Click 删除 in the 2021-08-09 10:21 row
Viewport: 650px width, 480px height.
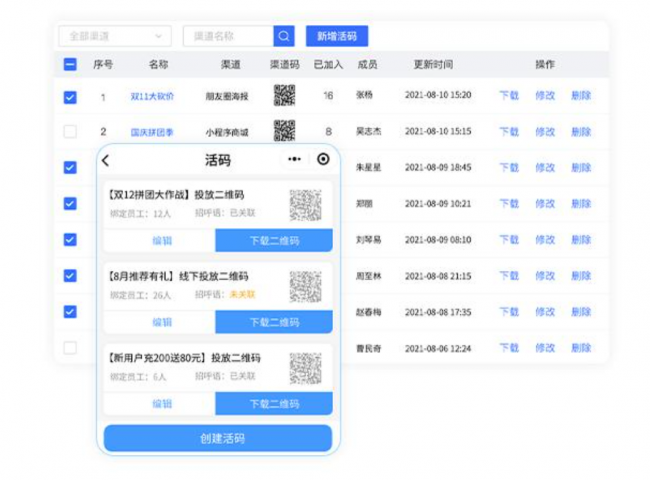point(581,204)
